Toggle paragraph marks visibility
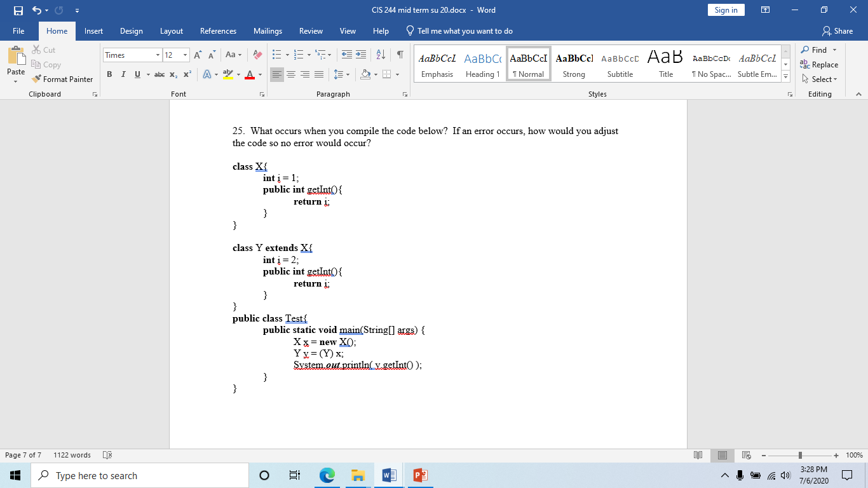 pyautogui.click(x=399, y=55)
